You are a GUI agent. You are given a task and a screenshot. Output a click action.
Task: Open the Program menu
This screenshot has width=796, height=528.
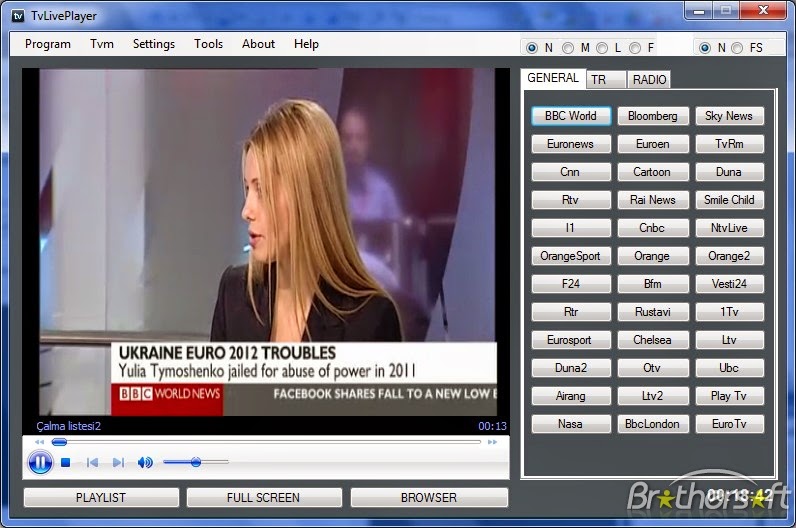point(48,44)
